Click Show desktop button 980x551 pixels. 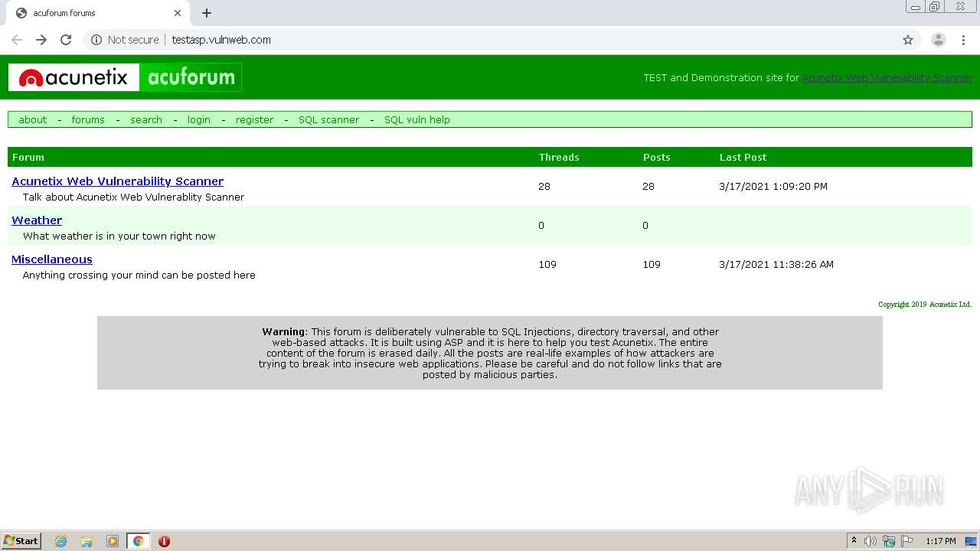point(972,541)
